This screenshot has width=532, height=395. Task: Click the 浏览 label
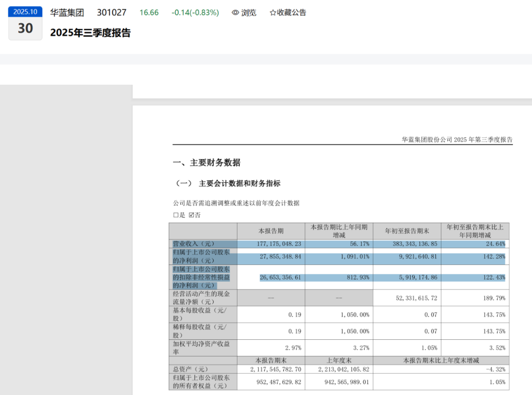point(249,13)
